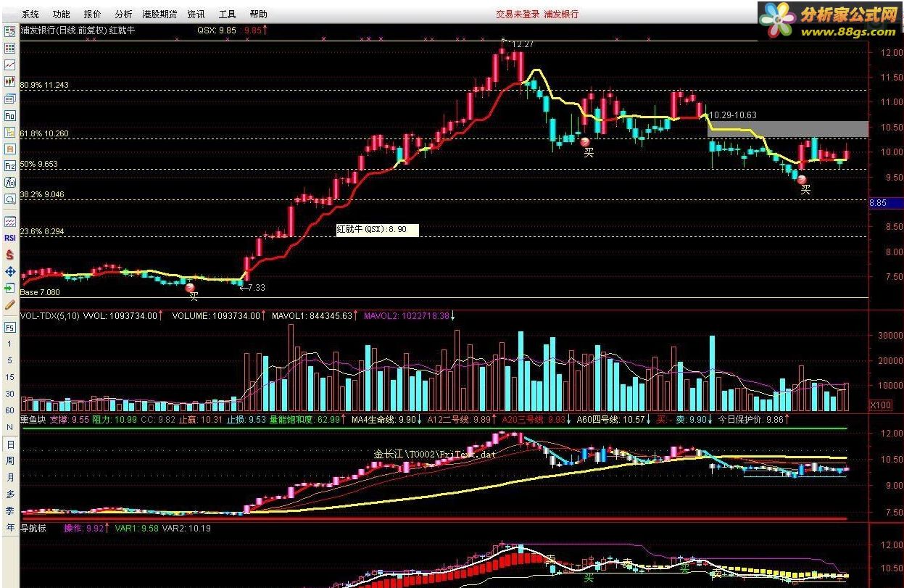The width and height of the screenshot is (904, 588).
Task: Open the 港股期货 menu
Action: click(160, 14)
